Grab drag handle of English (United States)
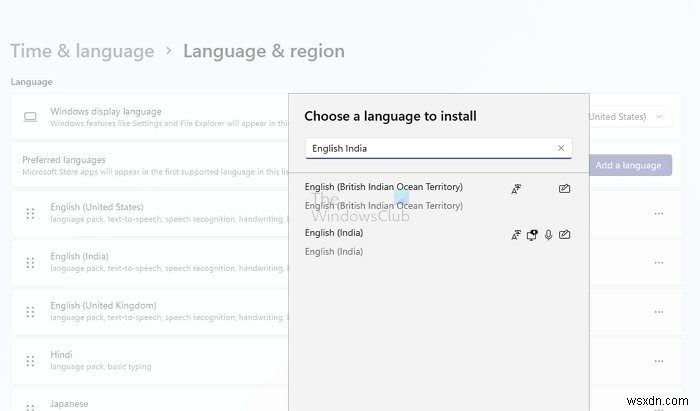700x411 pixels. pos(30,213)
